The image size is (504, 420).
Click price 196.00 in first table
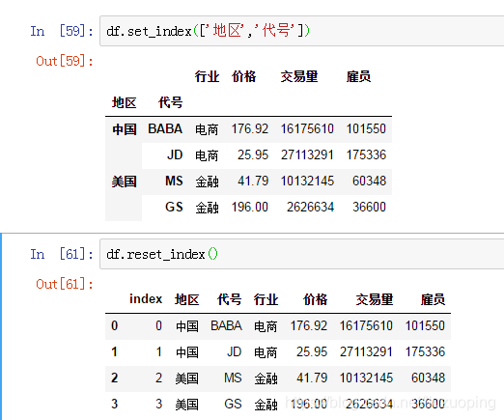250,207
